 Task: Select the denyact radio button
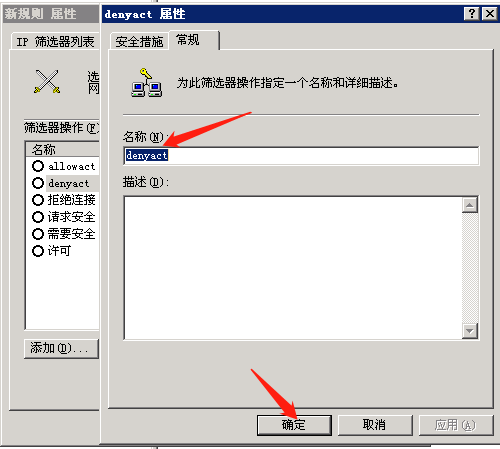tap(38, 183)
